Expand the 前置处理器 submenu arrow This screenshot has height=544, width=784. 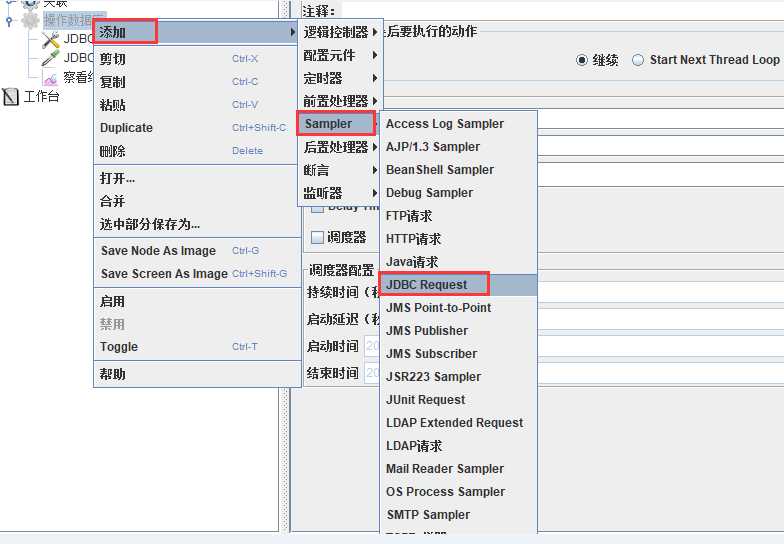click(x=374, y=101)
